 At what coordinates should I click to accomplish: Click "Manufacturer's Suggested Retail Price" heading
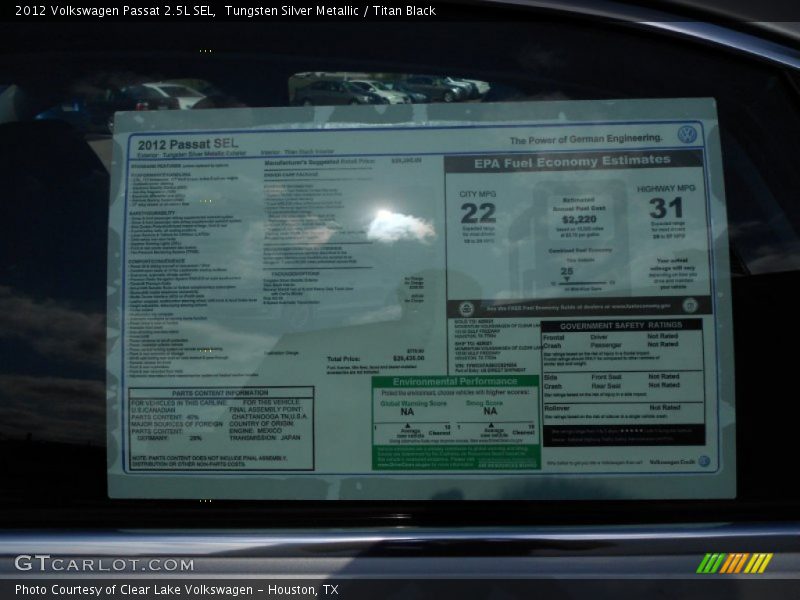point(319,162)
